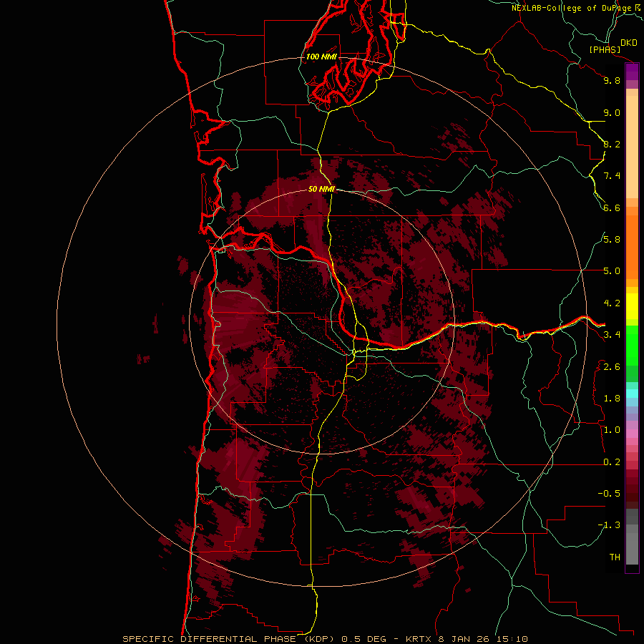Pick the bright orange band on color bar
The width and height of the screenshot is (644, 644).
click(x=632, y=247)
